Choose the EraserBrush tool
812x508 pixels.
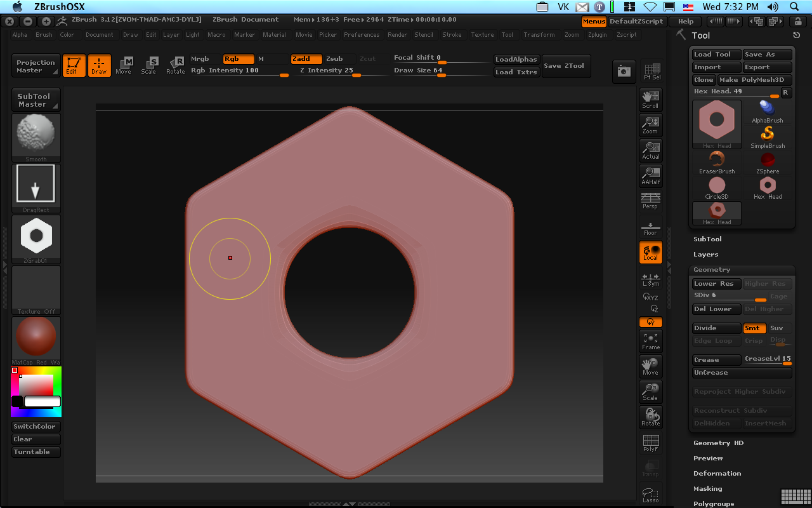717,163
